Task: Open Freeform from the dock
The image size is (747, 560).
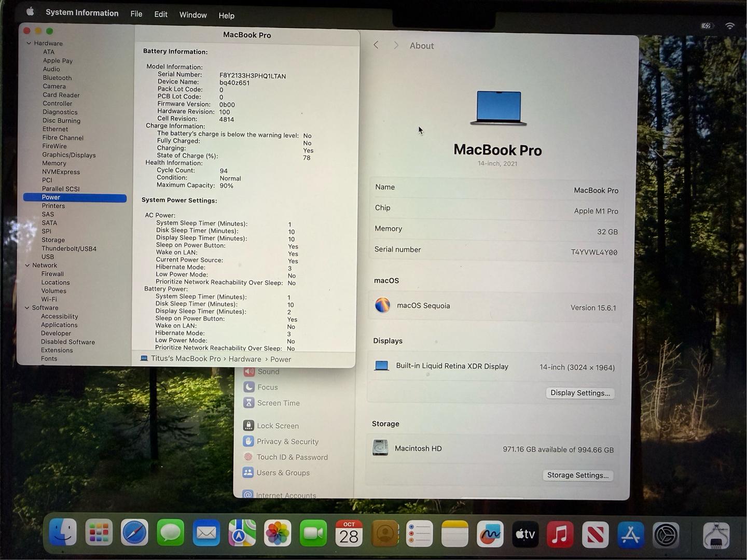Action: pos(490,534)
